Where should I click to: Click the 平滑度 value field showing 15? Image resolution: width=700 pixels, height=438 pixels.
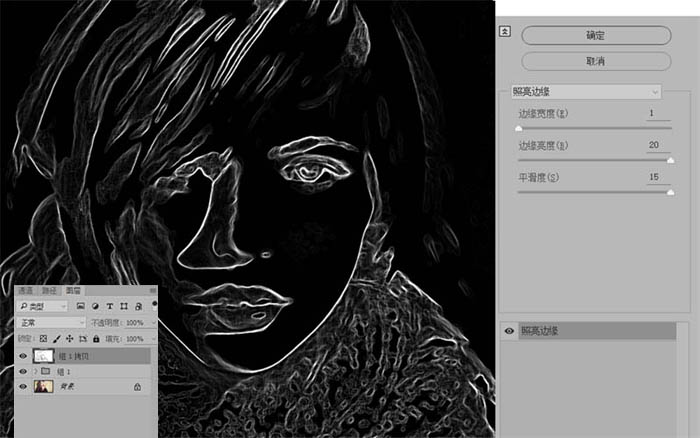click(x=658, y=177)
